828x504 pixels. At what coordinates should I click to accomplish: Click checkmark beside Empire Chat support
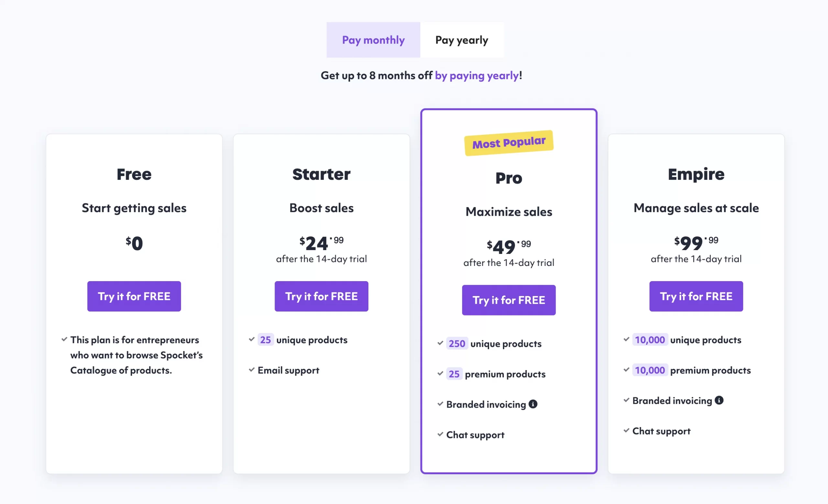click(626, 431)
